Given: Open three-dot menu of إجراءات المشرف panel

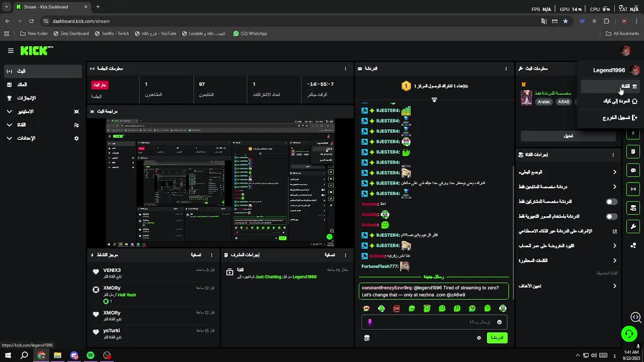Looking at the screenshot, I should click(345, 255).
